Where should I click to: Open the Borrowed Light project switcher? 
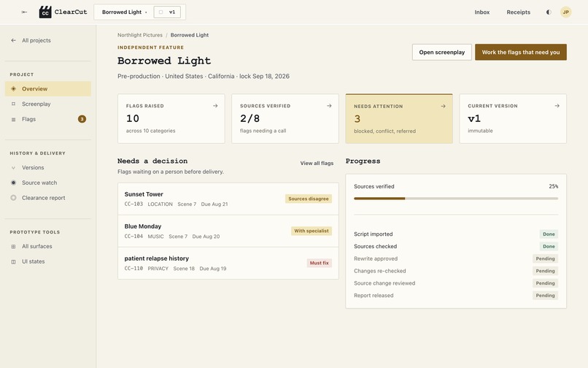pyautogui.click(x=124, y=12)
